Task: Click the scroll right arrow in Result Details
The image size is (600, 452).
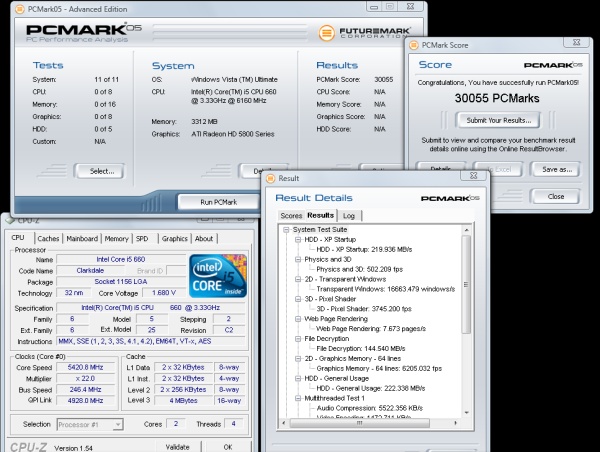Action: coord(455,423)
